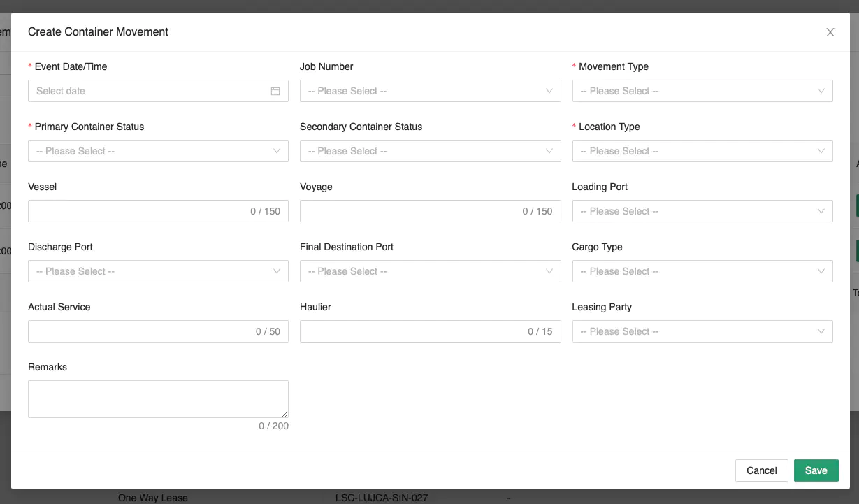Open the Primary Container Status dropdown
This screenshot has width=859, height=504.
click(158, 151)
